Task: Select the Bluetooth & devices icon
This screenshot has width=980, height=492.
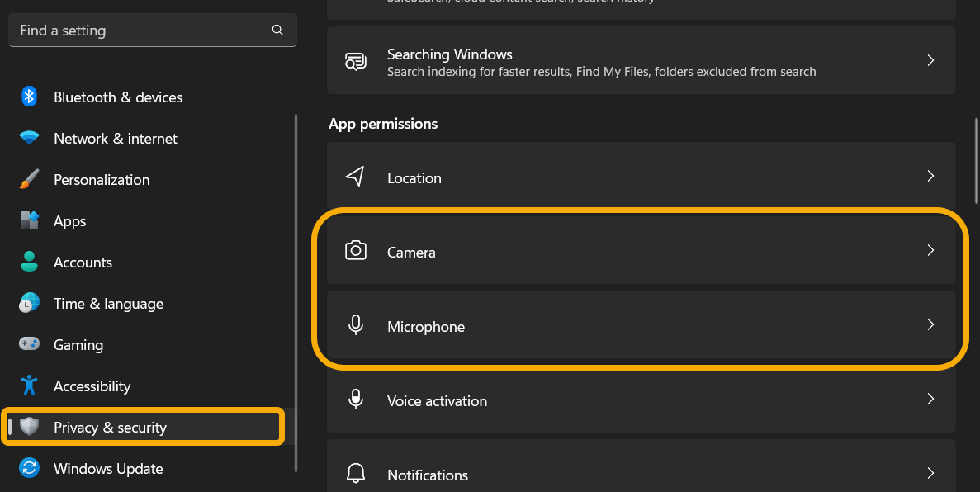Action: pyautogui.click(x=29, y=97)
